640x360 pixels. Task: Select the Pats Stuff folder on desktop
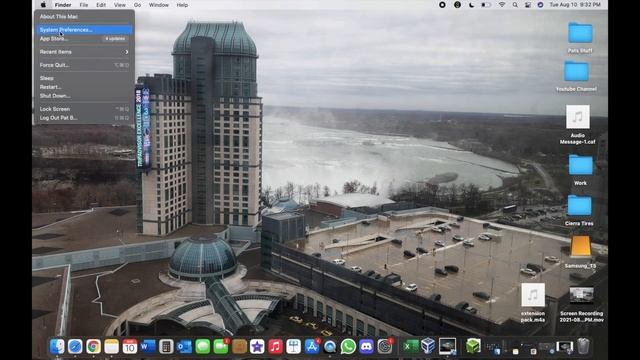[x=580, y=33]
